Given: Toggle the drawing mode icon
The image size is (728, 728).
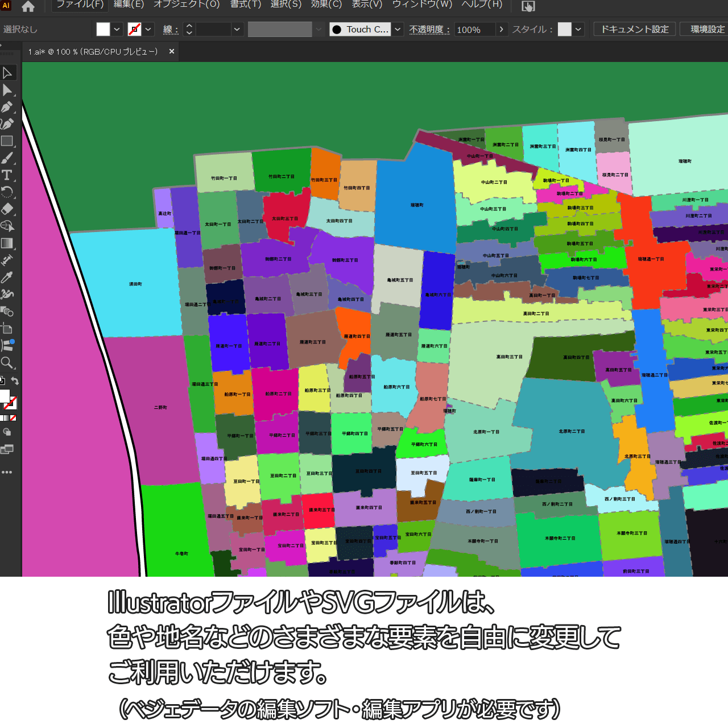Looking at the screenshot, I should [7, 432].
